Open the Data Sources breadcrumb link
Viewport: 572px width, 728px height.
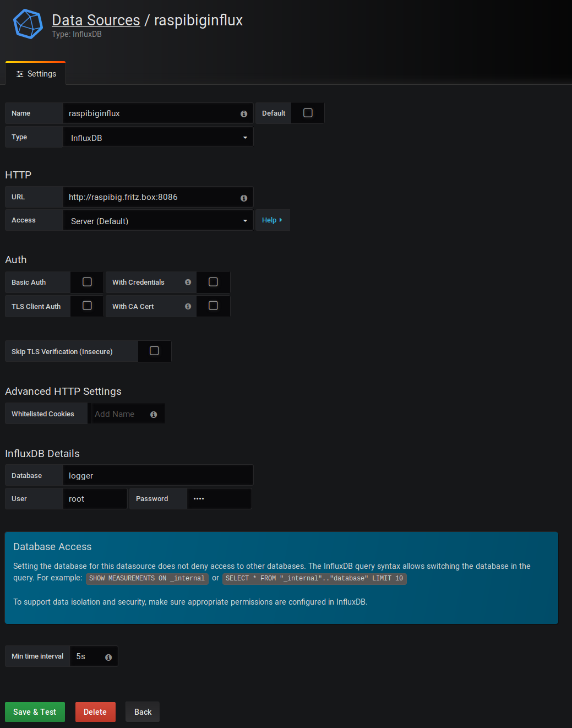click(x=96, y=20)
